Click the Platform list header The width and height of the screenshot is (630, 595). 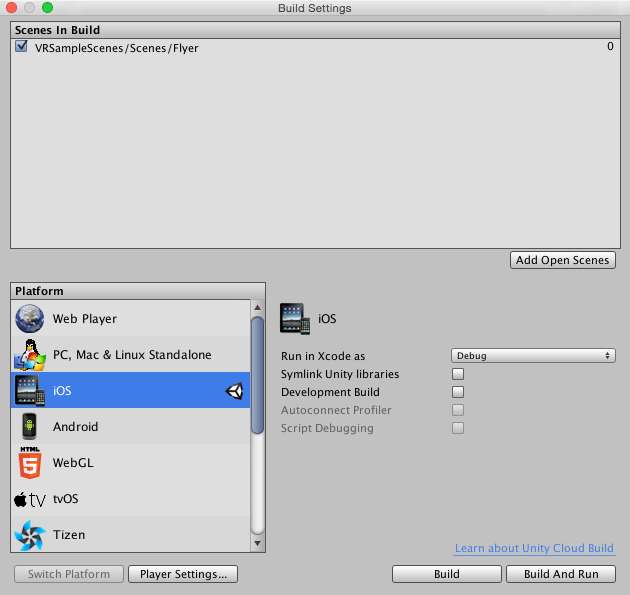click(138, 291)
